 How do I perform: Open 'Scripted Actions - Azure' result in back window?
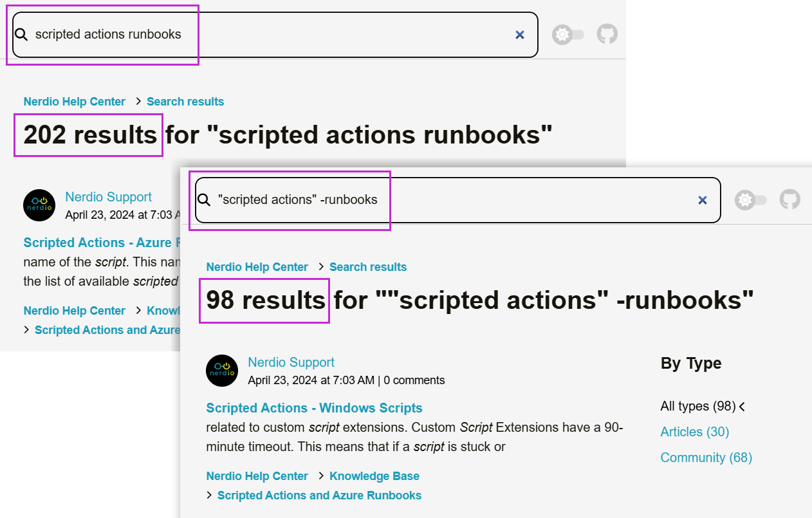click(102, 243)
